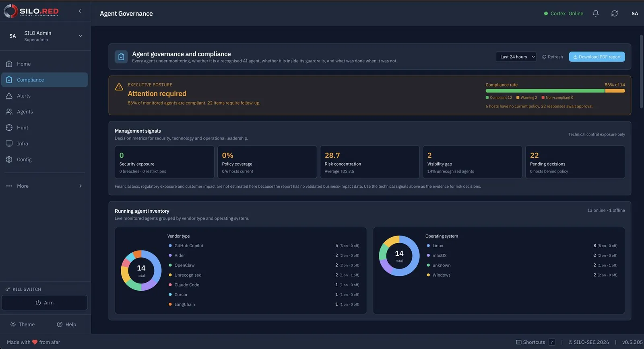Open the Last 24 hours dropdown

click(x=516, y=57)
